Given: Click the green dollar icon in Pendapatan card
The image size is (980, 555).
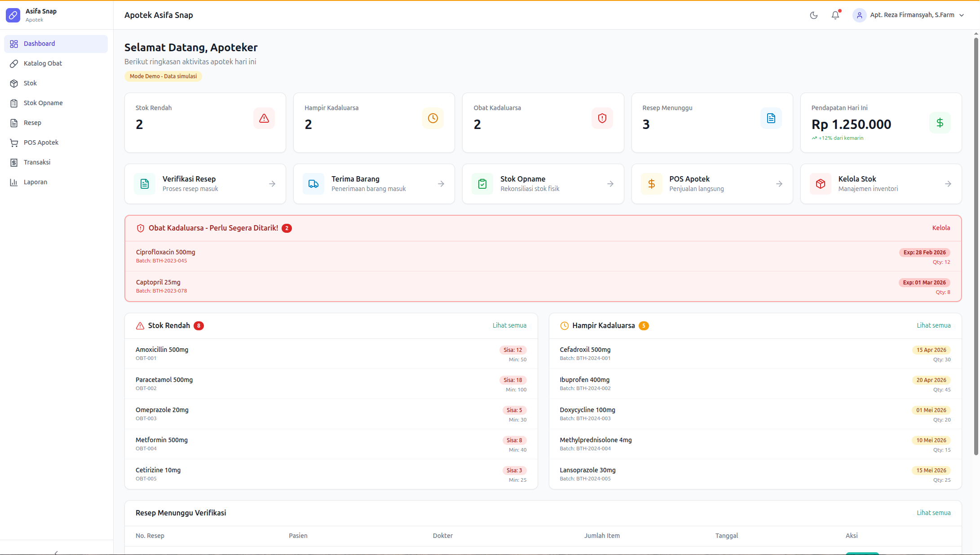Looking at the screenshot, I should 940,123.
